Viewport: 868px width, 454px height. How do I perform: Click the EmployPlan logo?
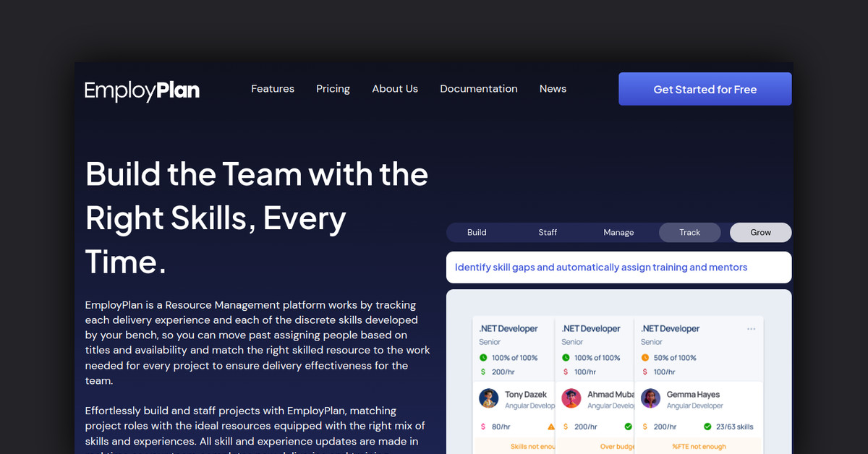(x=142, y=90)
